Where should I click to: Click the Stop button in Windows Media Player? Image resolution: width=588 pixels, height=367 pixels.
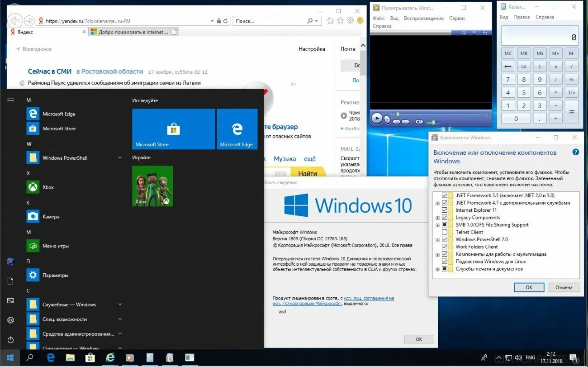388,120
